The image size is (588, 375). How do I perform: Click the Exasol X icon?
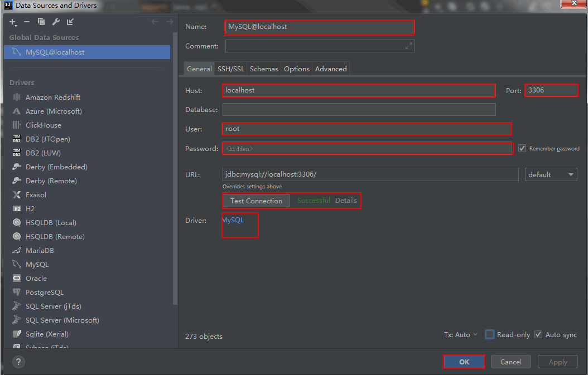17,194
